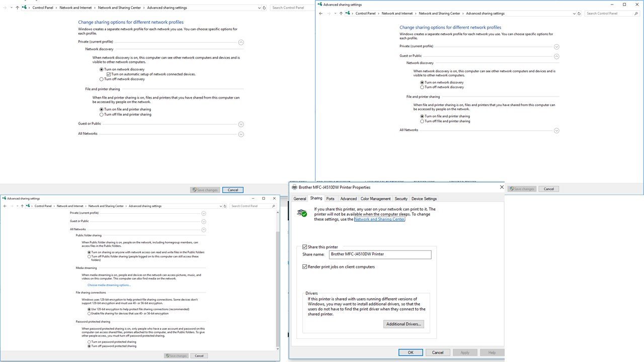
Task: Click Search Control Panel box in Private-expanded window
Action: 291,8
